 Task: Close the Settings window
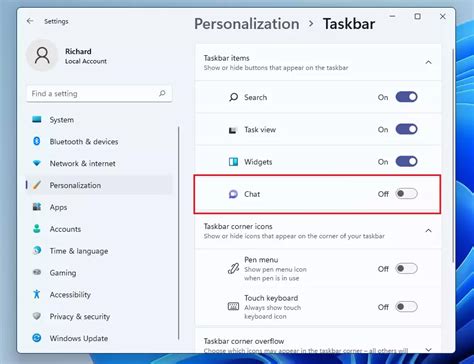tap(442, 16)
